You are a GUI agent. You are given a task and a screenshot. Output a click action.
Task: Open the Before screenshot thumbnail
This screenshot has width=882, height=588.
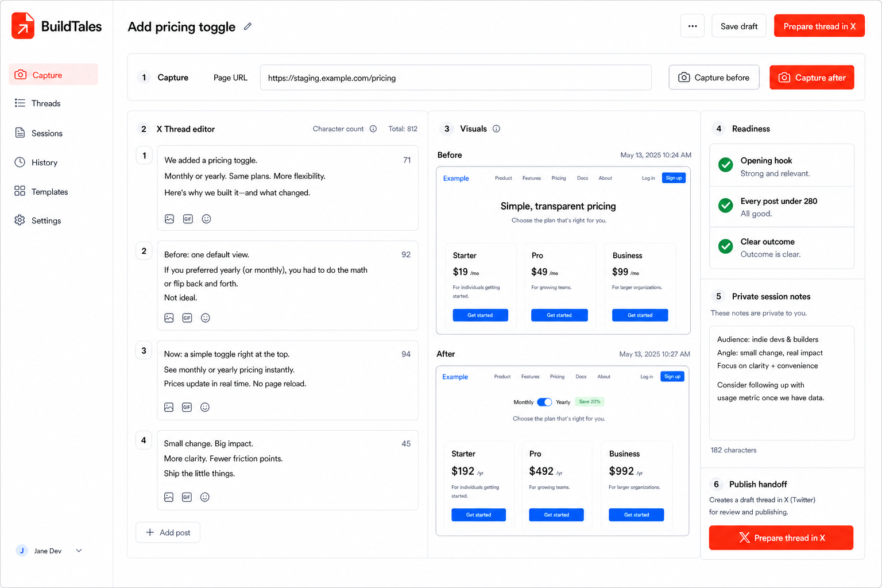(563, 250)
